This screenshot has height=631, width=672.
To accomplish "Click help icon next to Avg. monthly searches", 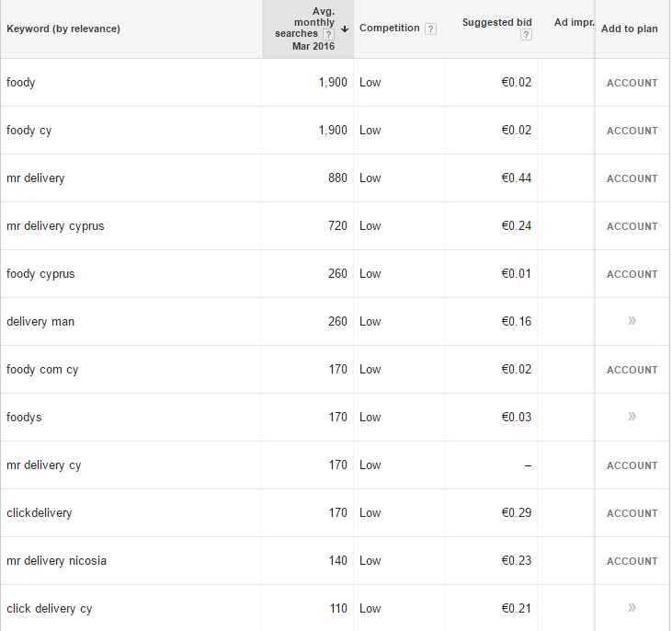I will pyautogui.click(x=328, y=34).
